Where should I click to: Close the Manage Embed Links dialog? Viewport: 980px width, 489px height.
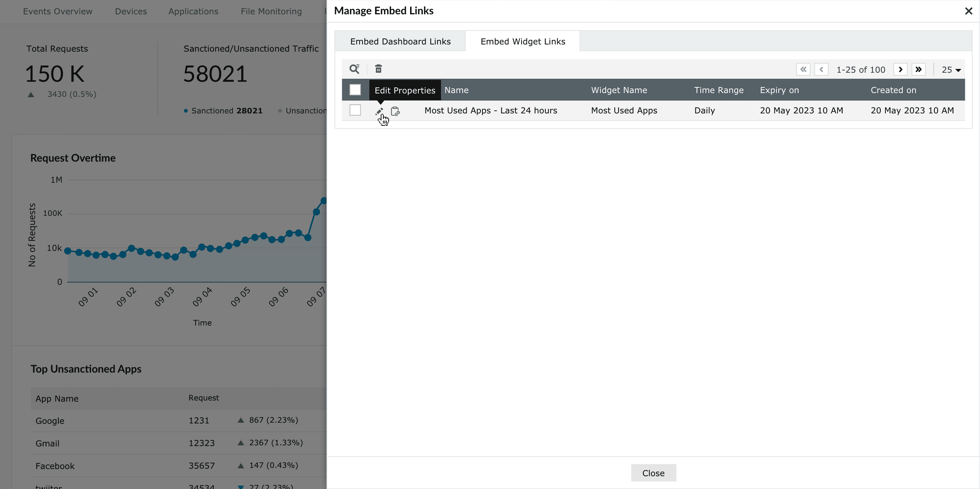pyautogui.click(x=968, y=11)
